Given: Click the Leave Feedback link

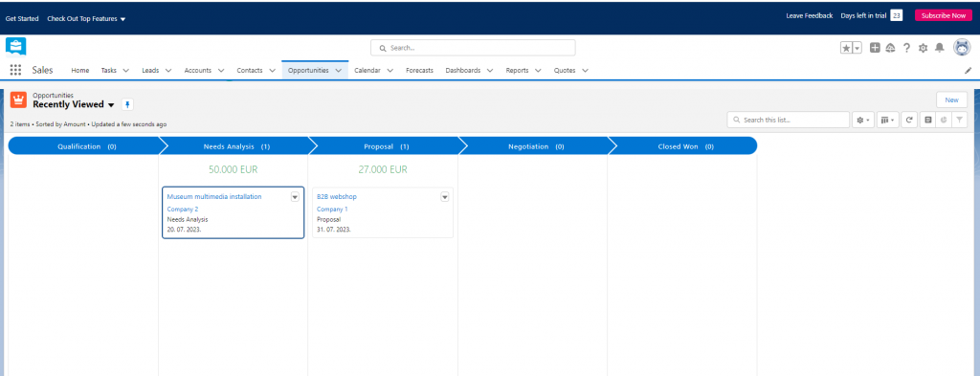Looking at the screenshot, I should 810,15.
